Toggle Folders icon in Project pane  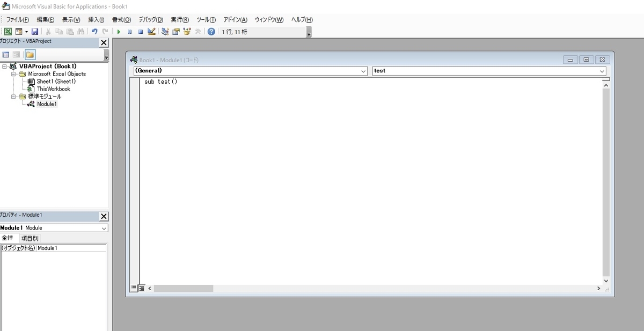coord(30,55)
